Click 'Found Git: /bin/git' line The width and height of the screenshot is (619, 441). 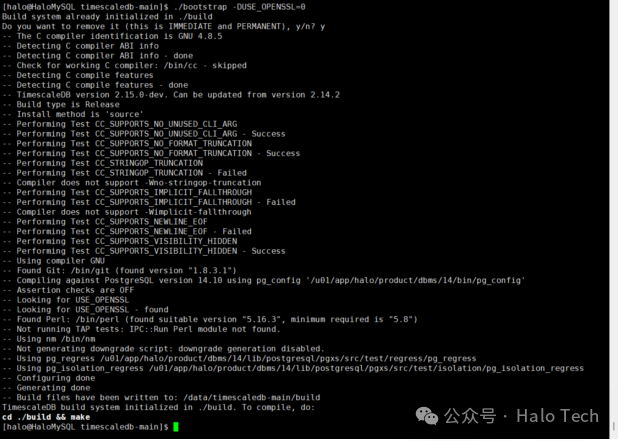click(x=120, y=271)
